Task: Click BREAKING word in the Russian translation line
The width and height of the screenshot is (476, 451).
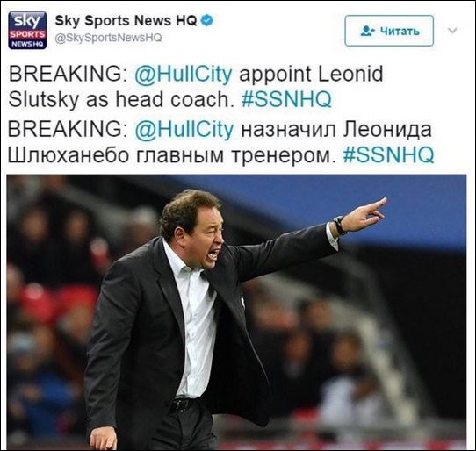Action: pyautogui.click(x=68, y=130)
